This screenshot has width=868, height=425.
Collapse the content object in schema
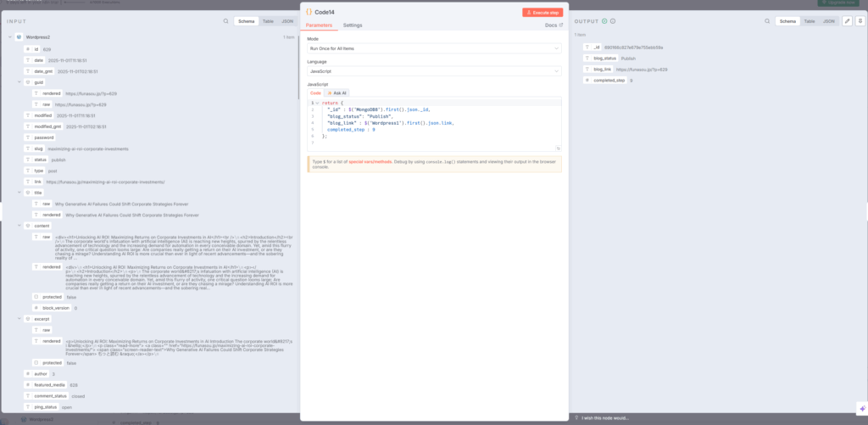pyautogui.click(x=19, y=226)
